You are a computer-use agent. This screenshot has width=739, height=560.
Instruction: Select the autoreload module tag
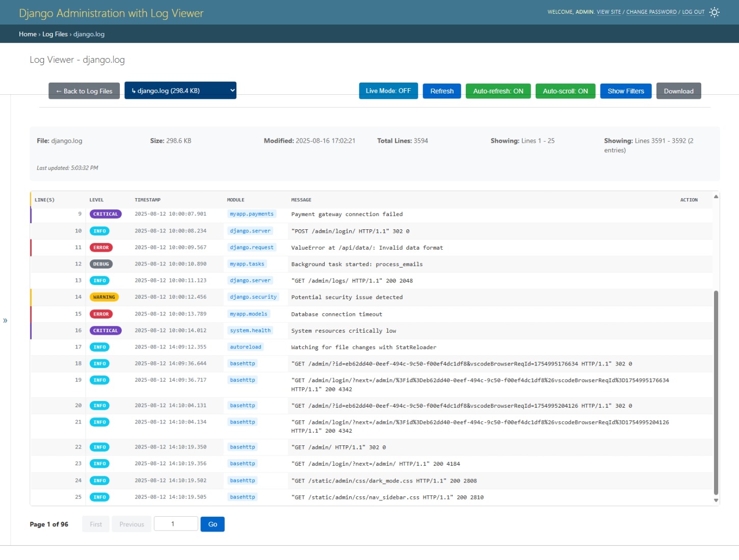246,347
